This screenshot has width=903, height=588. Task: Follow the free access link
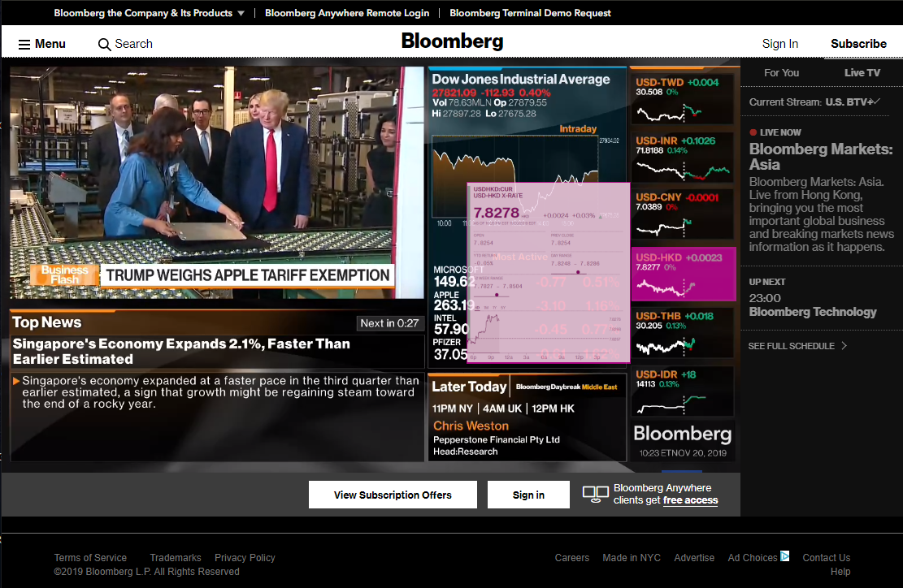click(x=690, y=500)
